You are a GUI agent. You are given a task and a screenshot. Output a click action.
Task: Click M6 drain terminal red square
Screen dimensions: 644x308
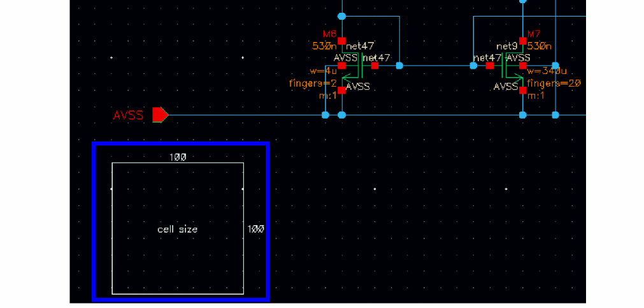tap(341, 41)
